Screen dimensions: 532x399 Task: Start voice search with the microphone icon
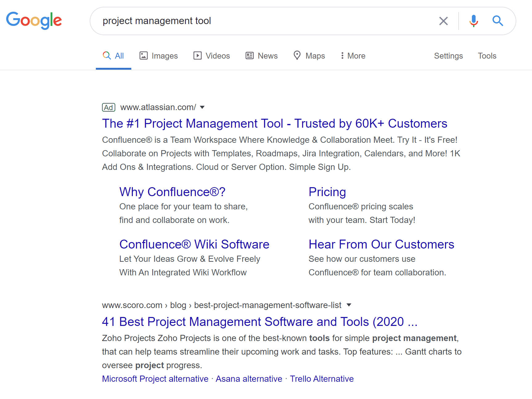[474, 21]
